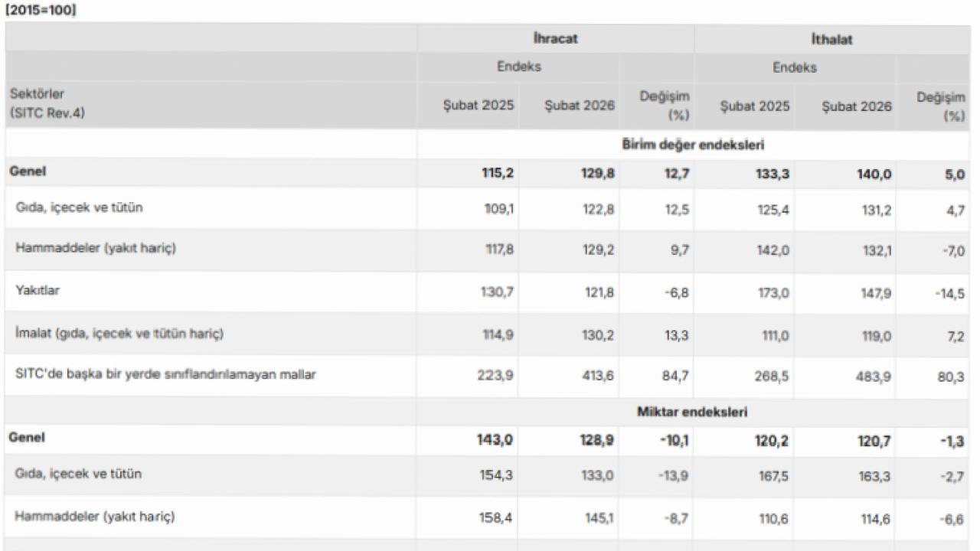Click the İthalat column group header

pos(831,38)
